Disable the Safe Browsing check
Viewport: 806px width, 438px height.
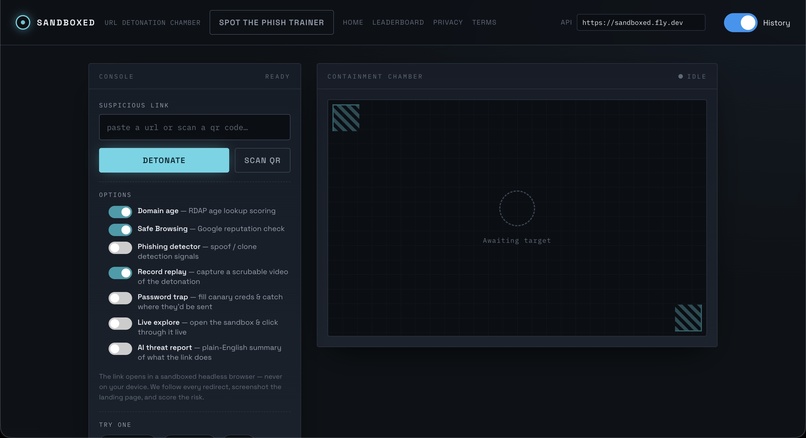[120, 229]
